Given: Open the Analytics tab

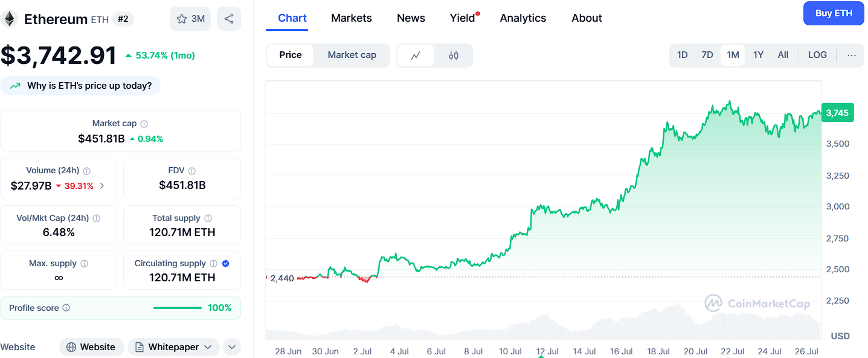Looking at the screenshot, I should [523, 18].
